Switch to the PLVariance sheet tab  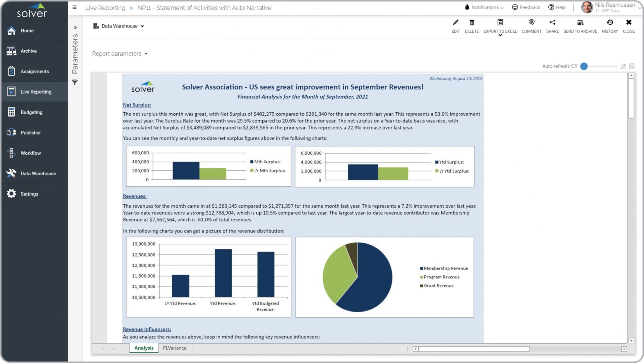175,348
